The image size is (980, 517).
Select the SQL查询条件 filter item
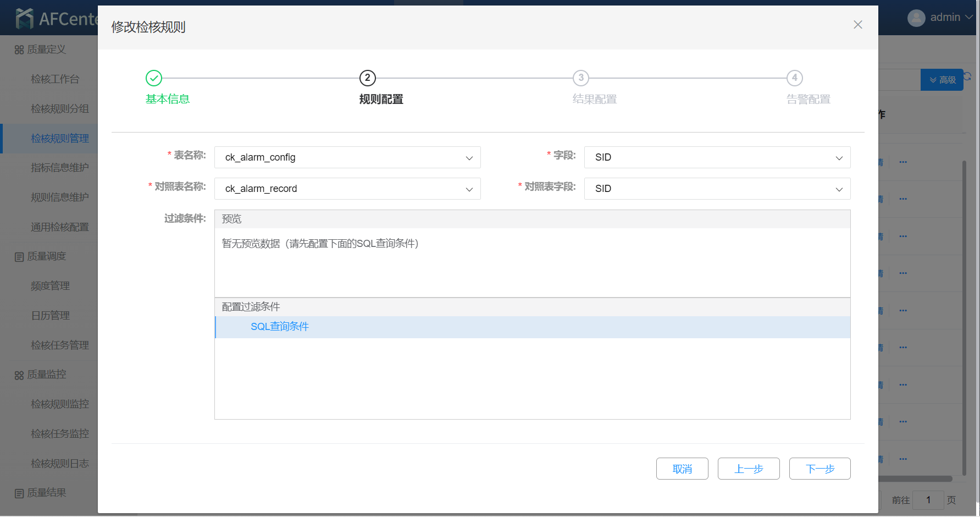(x=280, y=327)
